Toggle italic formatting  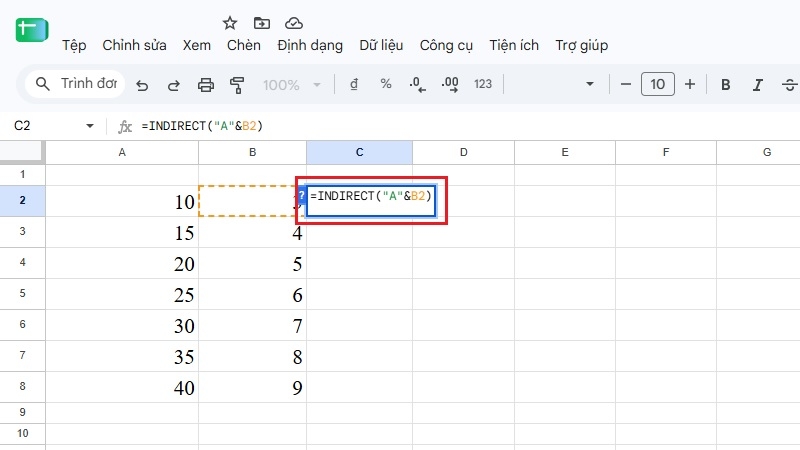coord(758,85)
